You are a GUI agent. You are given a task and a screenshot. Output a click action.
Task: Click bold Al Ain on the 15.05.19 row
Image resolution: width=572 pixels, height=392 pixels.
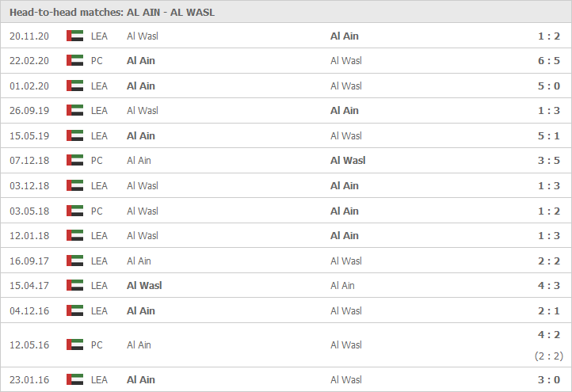tap(141, 135)
